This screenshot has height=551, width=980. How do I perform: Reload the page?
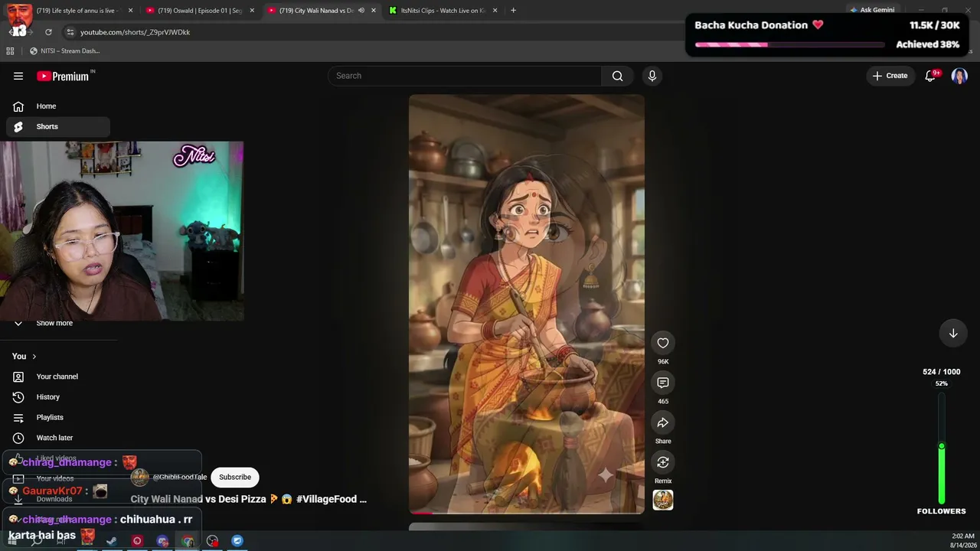point(48,32)
